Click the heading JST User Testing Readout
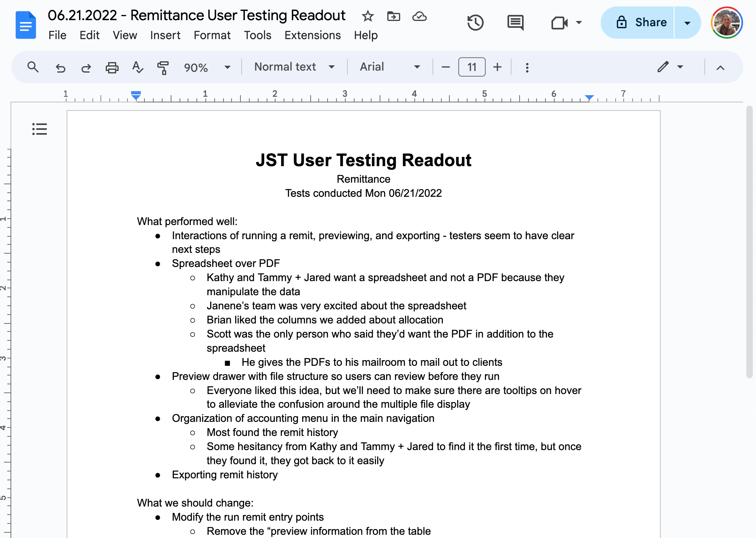756x538 pixels. 363,160
